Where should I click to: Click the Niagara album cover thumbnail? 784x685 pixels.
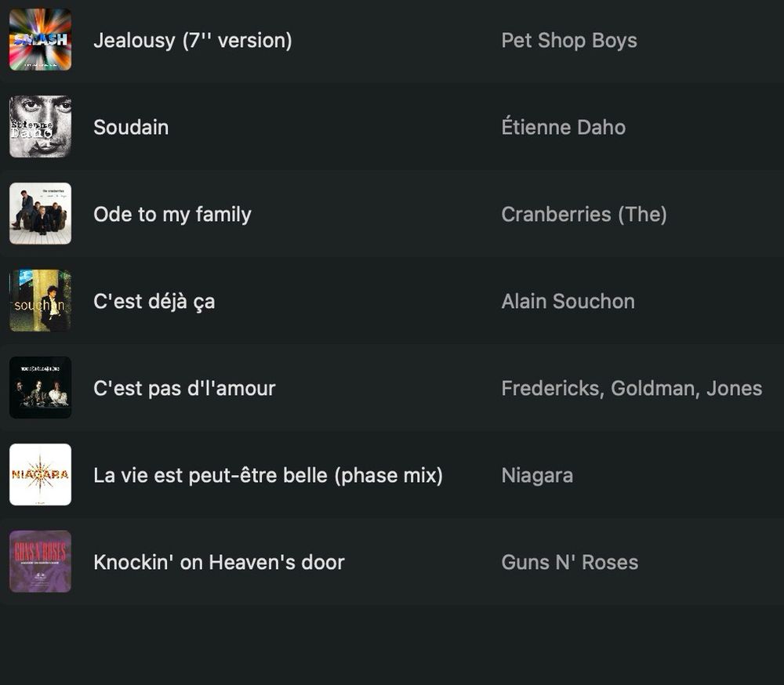coord(40,474)
